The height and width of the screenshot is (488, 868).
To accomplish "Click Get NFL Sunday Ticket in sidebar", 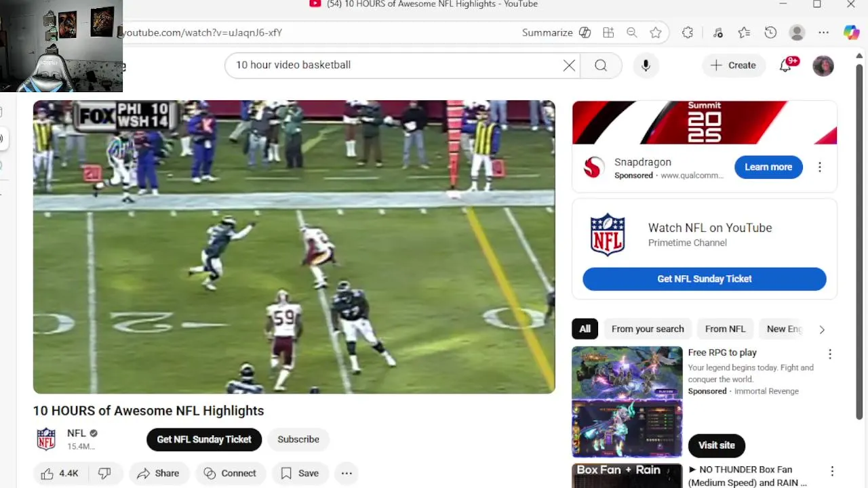I will 705,279.
